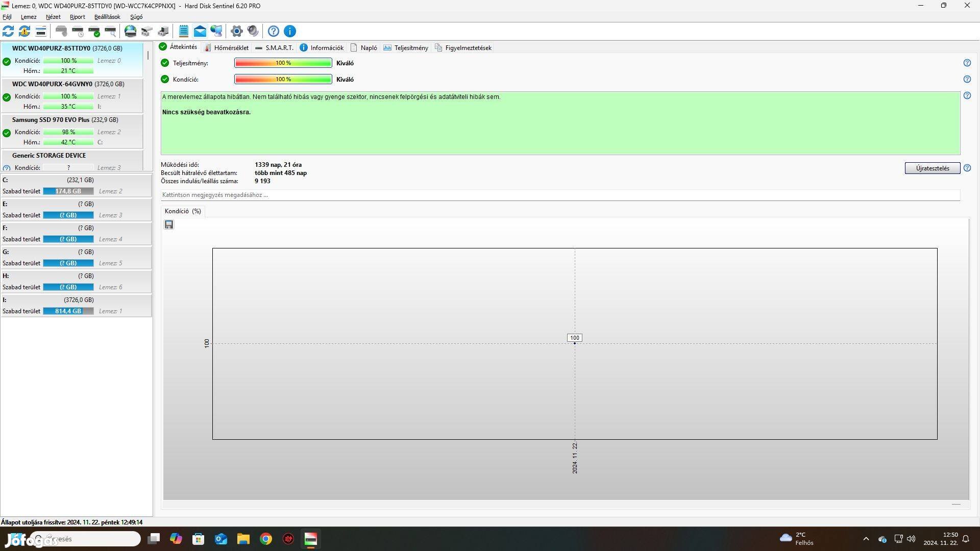Open File Explorer from the taskbar

coord(243,539)
